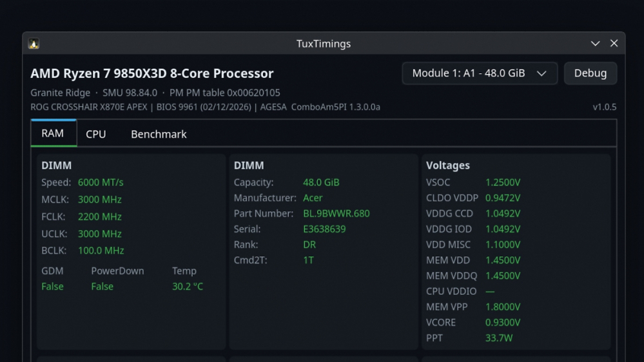
Task: Click the PPT 33.7W value
Action: point(499,338)
